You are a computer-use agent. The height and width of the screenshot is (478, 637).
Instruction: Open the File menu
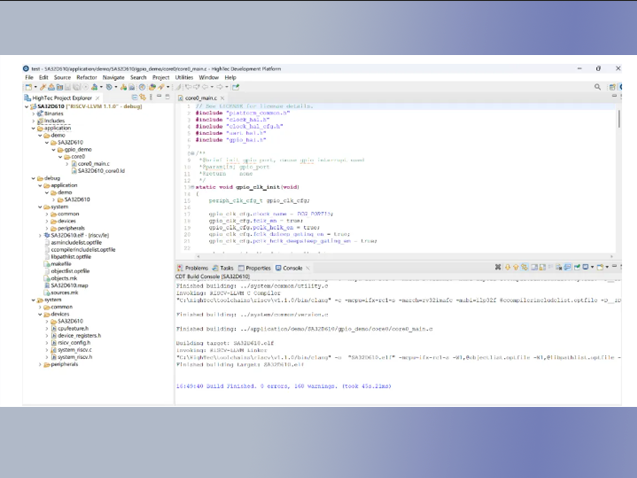click(x=29, y=78)
